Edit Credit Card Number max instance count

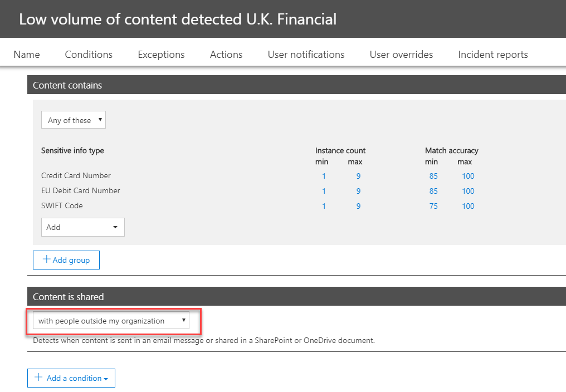tap(358, 176)
